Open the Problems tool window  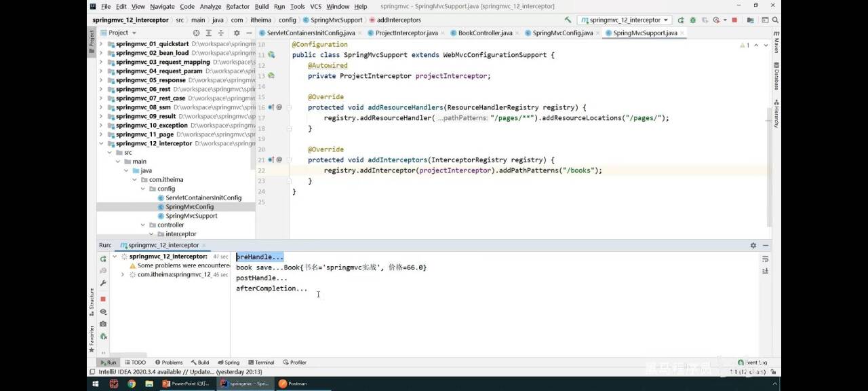169,362
